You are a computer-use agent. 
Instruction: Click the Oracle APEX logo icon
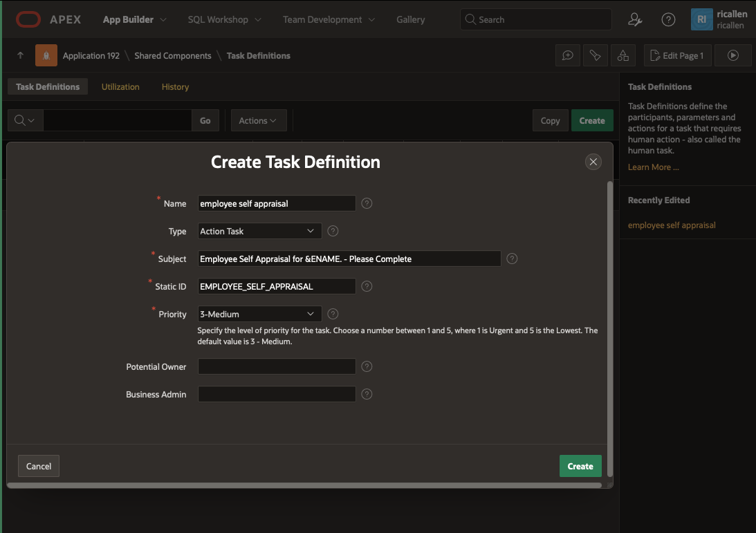[x=28, y=19]
